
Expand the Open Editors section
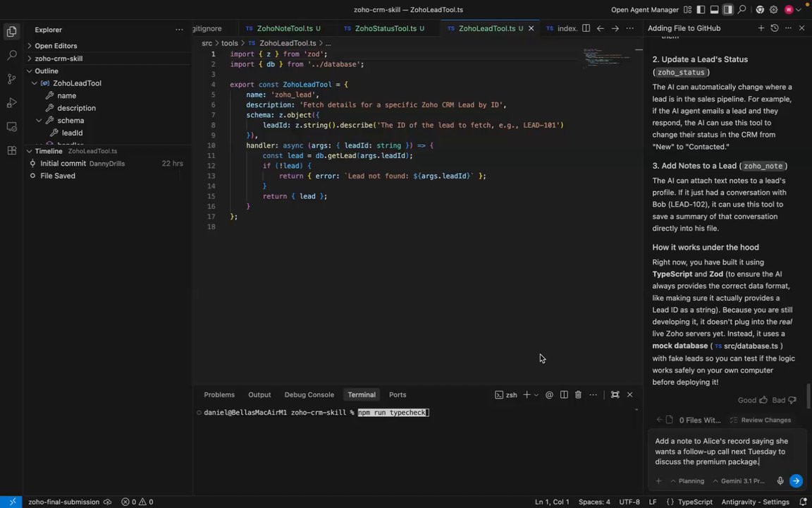click(56, 46)
